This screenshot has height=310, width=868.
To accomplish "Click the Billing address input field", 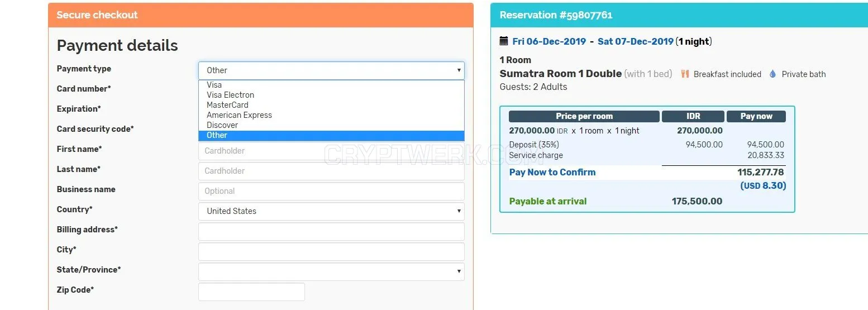I will coord(331,231).
